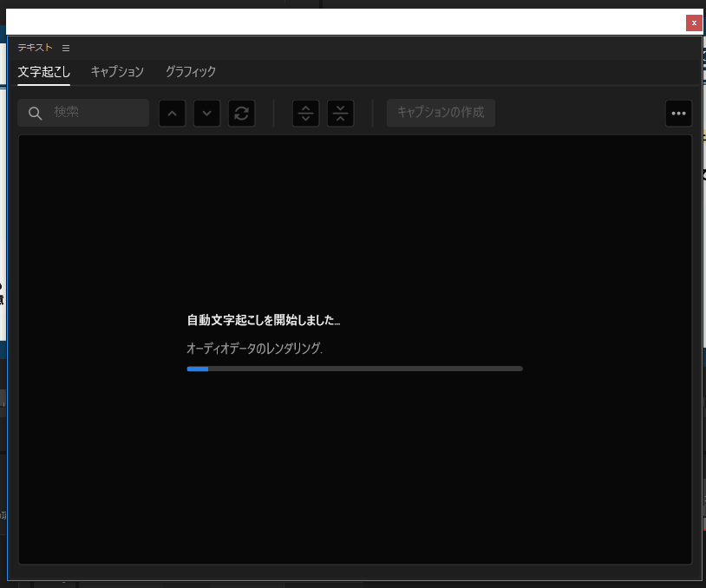Click the merge segments icon

pos(341,114)
